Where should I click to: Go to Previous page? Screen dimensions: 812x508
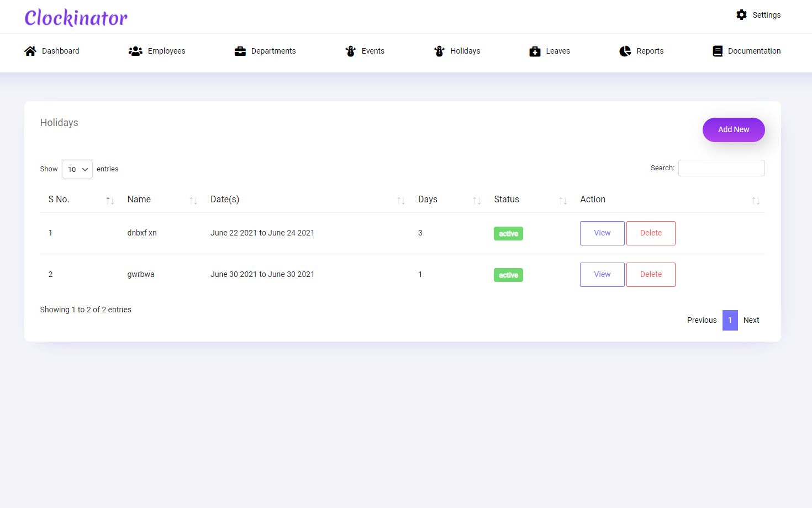click(x=702, y=320)
